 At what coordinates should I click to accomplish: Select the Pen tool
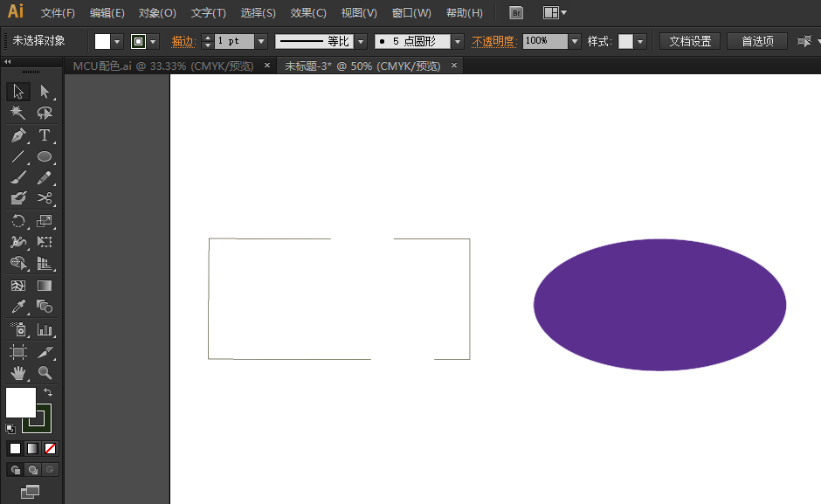pos(18,135)
